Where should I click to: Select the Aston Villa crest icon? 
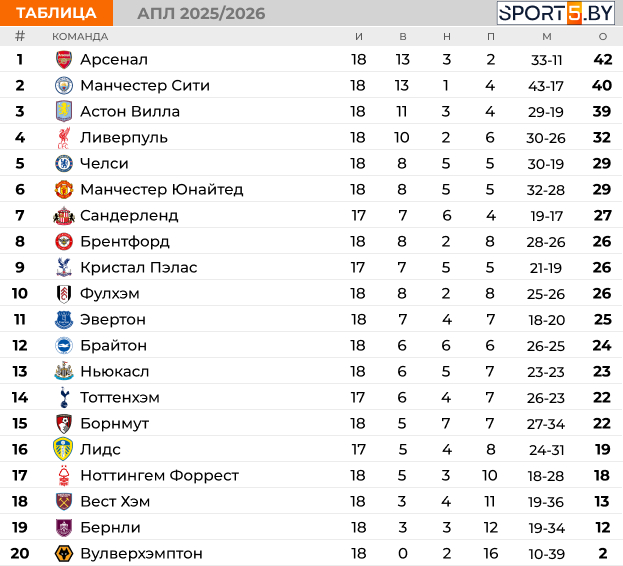click(x=64, y=111)
